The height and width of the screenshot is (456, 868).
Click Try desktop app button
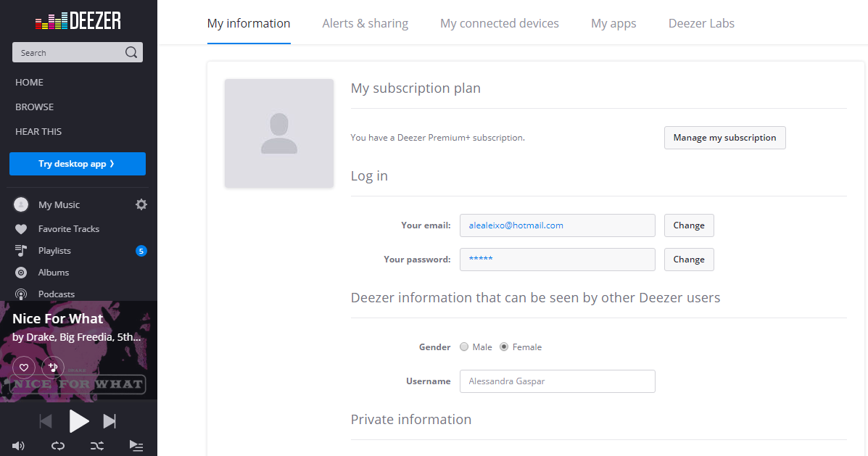[x=78, y=164]
